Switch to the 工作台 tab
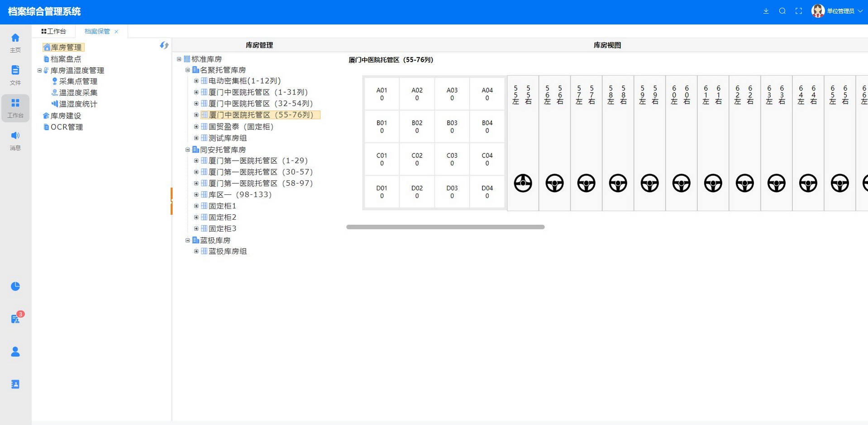 tap(54, 31)
